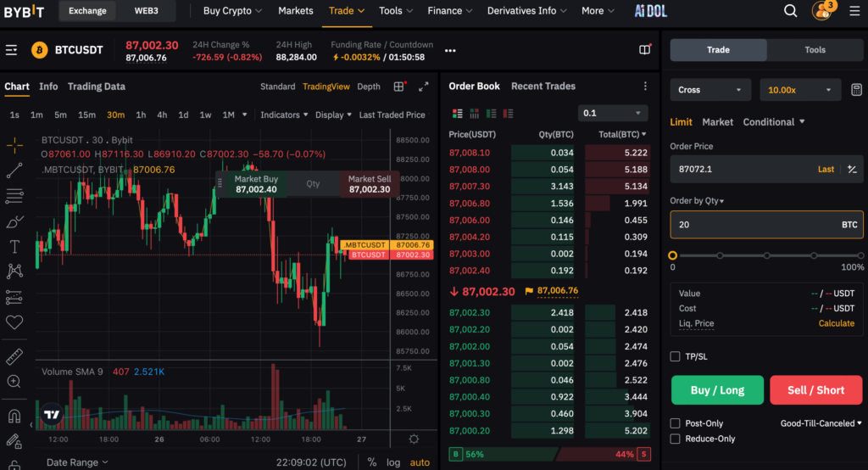868x470 pixels.
Task: Select the zoom in tool
Action: (x=14, y=381)
